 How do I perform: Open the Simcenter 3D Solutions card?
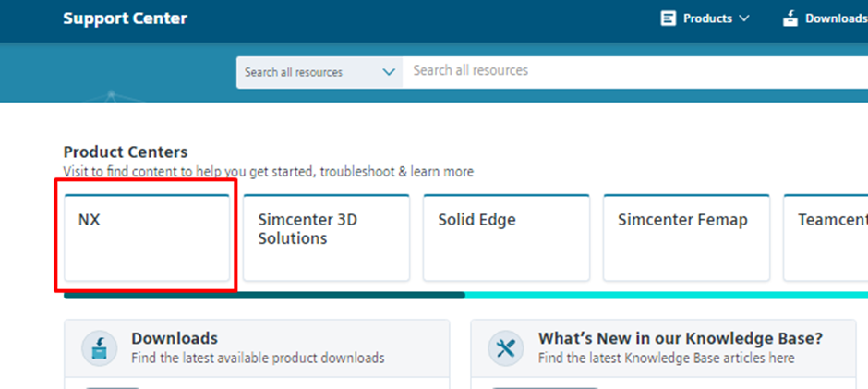(x=327, y=237)
